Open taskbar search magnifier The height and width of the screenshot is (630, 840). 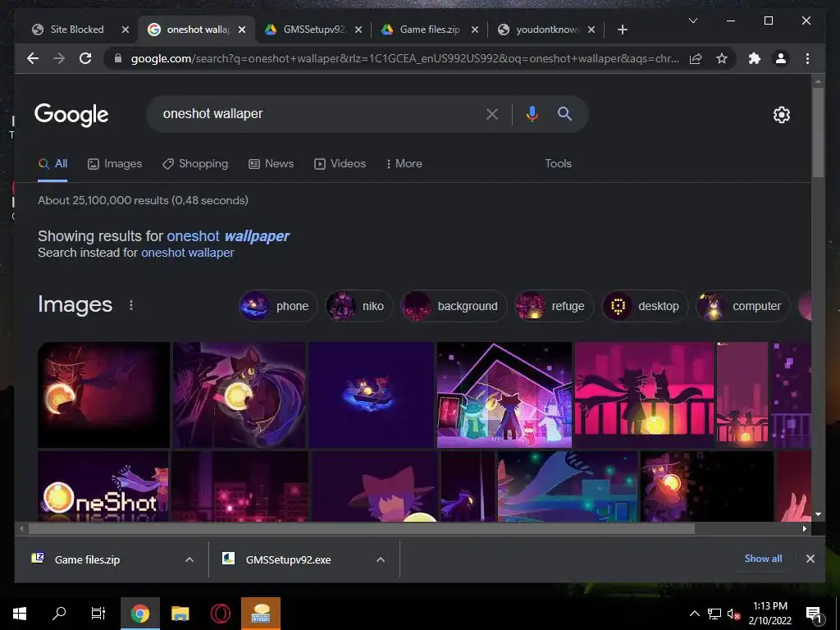point(59,614)
